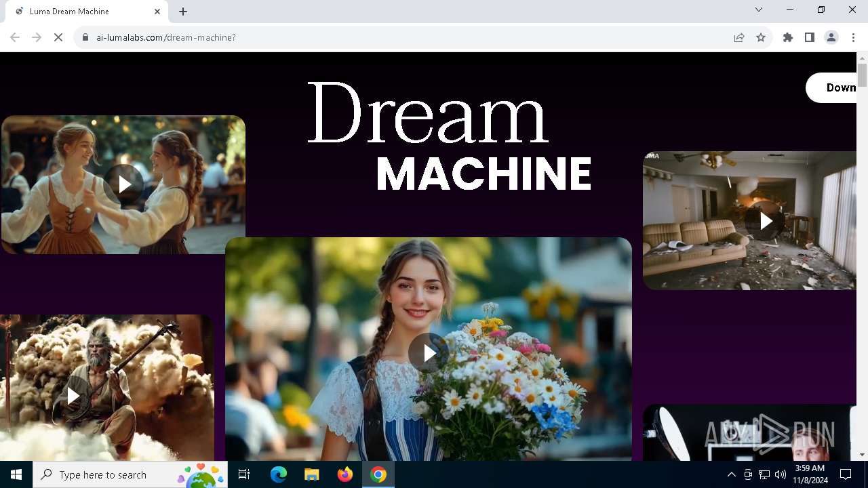This screenshot has height=488, width=868.
Task: View site information lock icon
Action: pyautogui.click(x=85, y=37)
